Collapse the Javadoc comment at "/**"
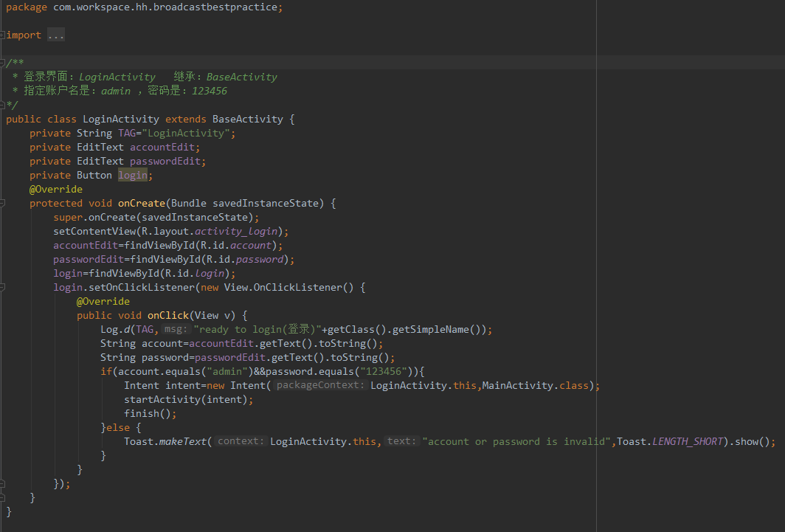 pyautogui.click(x=2, y=63)
